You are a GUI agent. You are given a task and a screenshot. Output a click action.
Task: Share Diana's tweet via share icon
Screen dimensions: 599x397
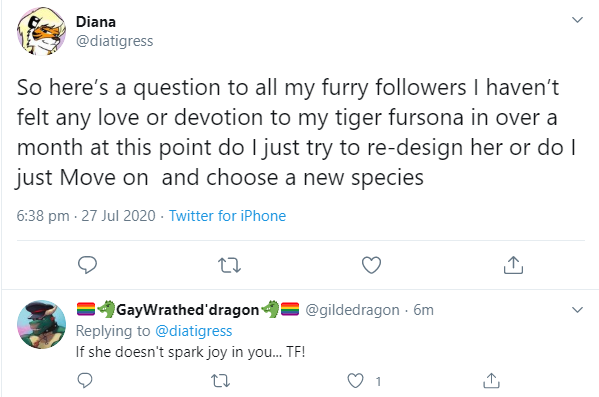[x=513, y=265]
